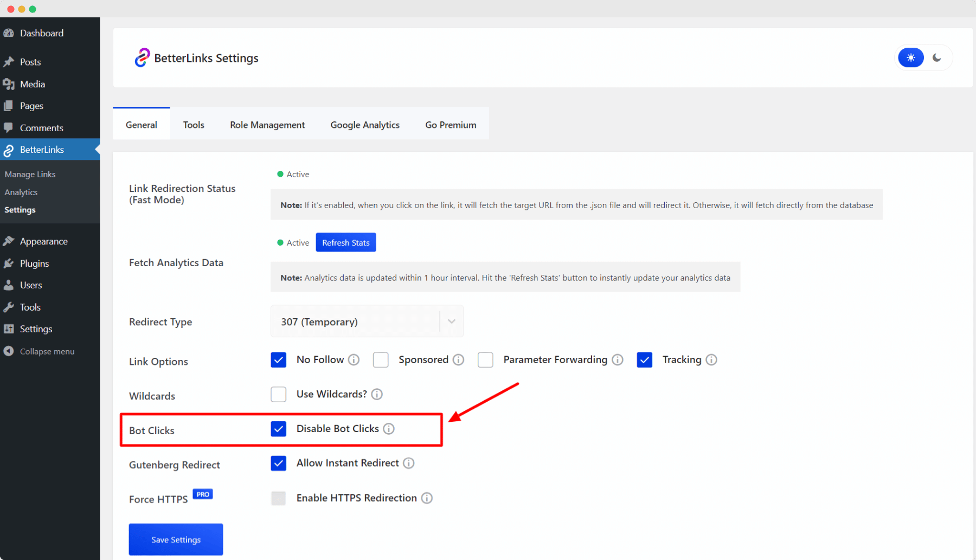976x560 pixels.
Task: Uncheck the No Follow option
Action: pos(278,359)
